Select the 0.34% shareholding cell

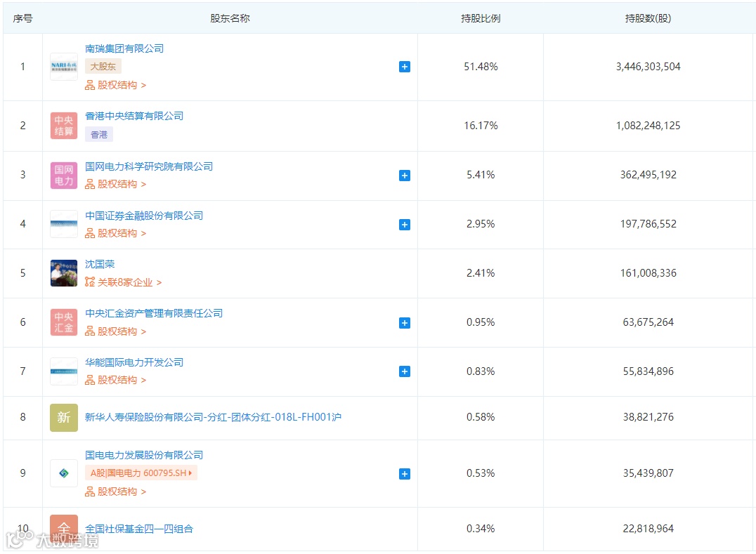click(x=481, y=529)
